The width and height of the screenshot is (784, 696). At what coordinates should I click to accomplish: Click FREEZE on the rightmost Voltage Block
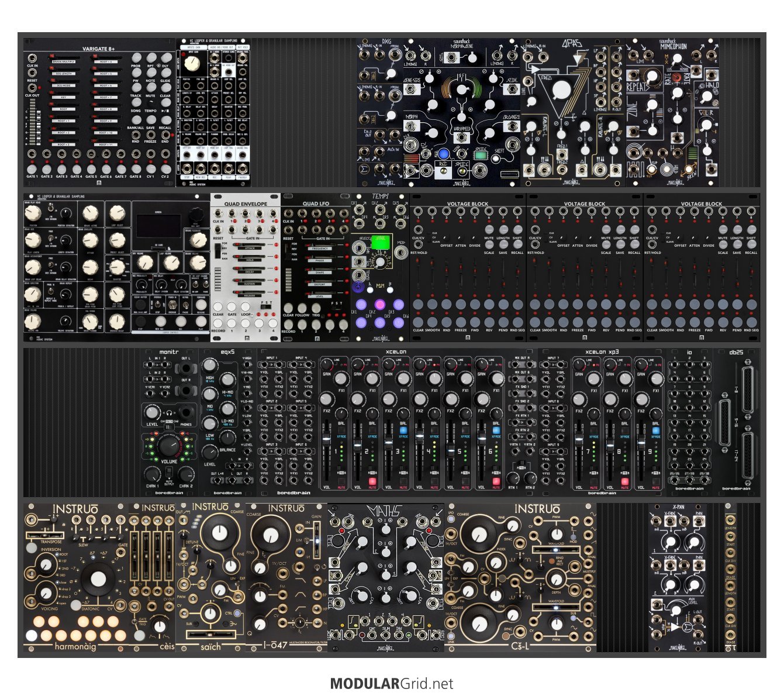click(x=695, y=321)
